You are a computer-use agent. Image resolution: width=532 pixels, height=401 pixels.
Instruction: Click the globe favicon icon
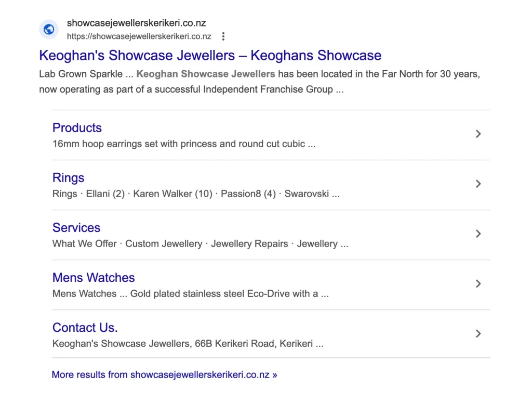point(49,30)
